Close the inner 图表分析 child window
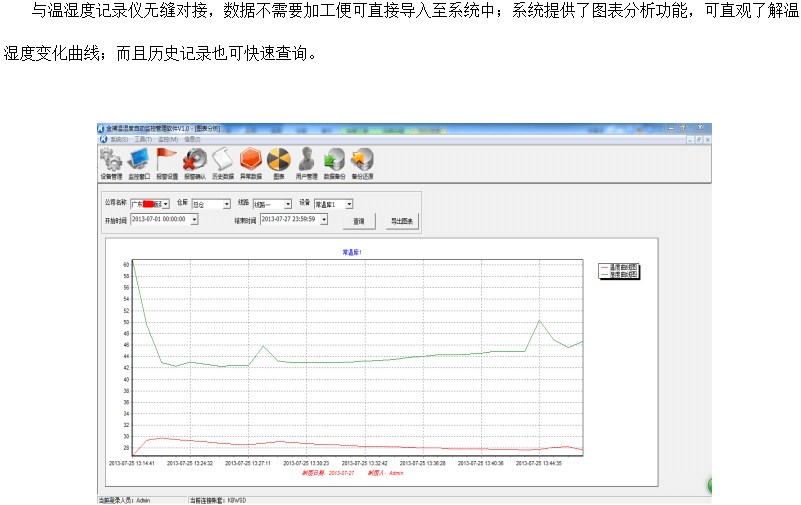Viewport: 801px width, 505px height. pyautogui.click(x=708, y=139)
